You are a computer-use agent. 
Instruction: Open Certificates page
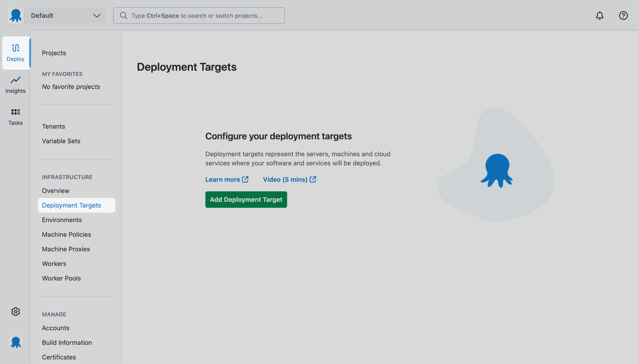click(x=59, y=357)
